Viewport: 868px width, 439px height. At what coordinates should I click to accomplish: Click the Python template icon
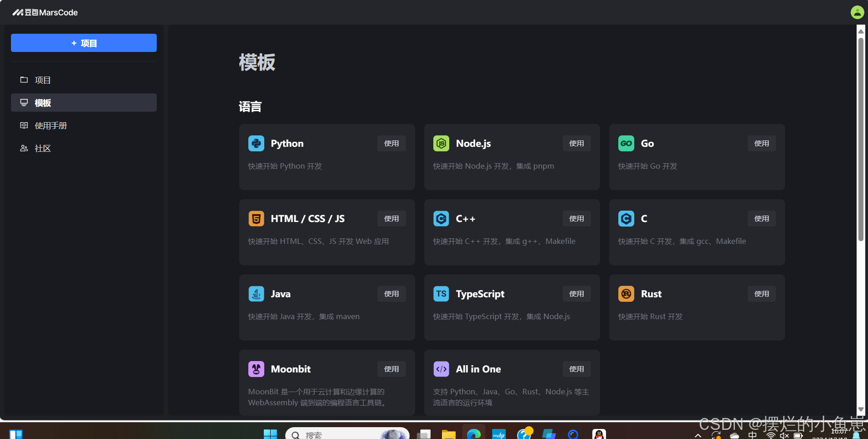[256, 143]
